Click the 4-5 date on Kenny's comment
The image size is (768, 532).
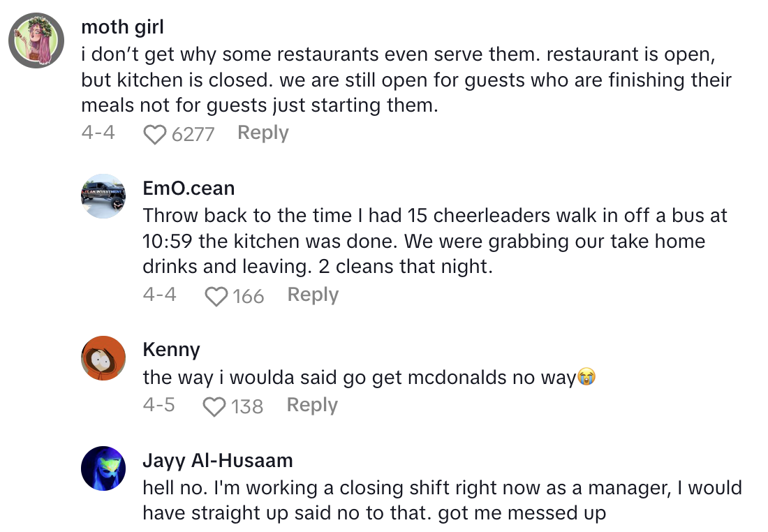[x=159, y=405]
